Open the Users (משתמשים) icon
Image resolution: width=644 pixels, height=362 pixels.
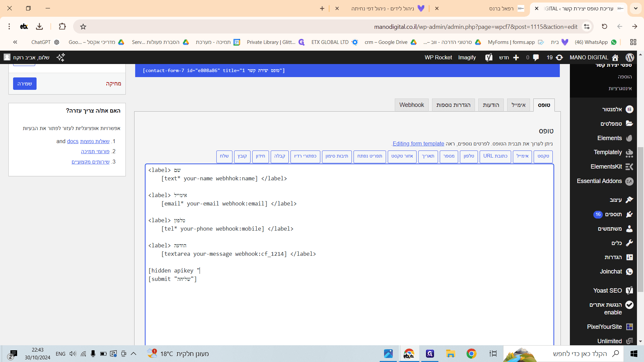point(630,229)
